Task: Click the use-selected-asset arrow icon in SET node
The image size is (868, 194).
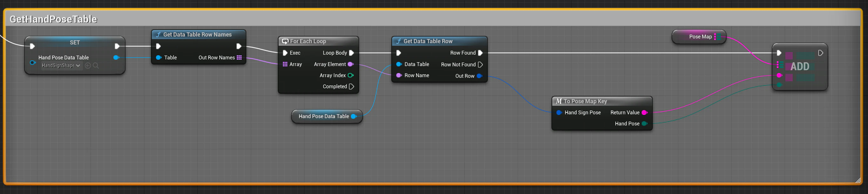Action: 88,65
